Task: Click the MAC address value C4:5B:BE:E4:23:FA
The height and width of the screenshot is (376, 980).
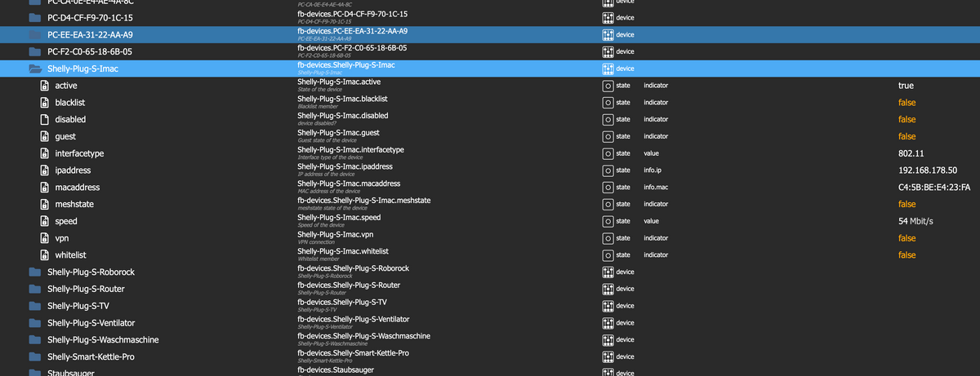Action: tap(933, 188)
